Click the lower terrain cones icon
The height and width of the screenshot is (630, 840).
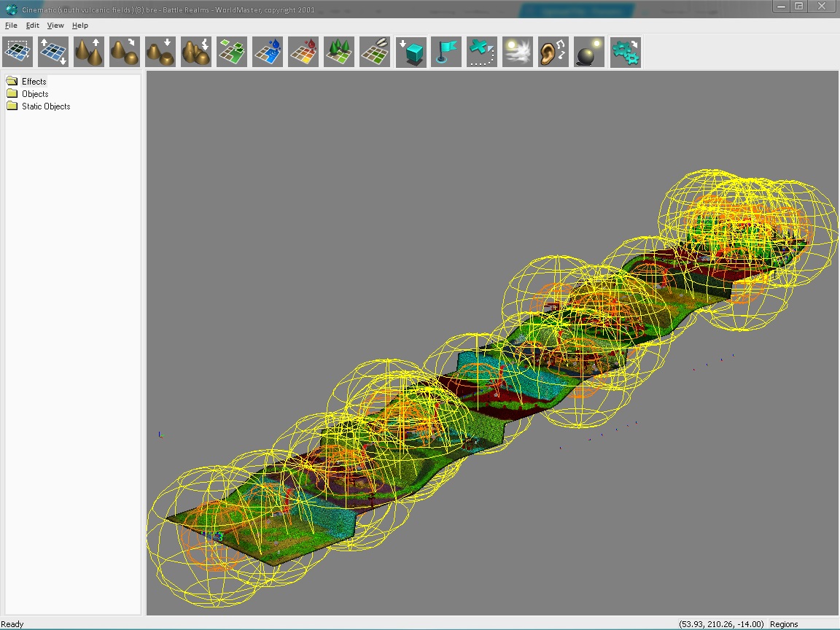tap(160, 52)
